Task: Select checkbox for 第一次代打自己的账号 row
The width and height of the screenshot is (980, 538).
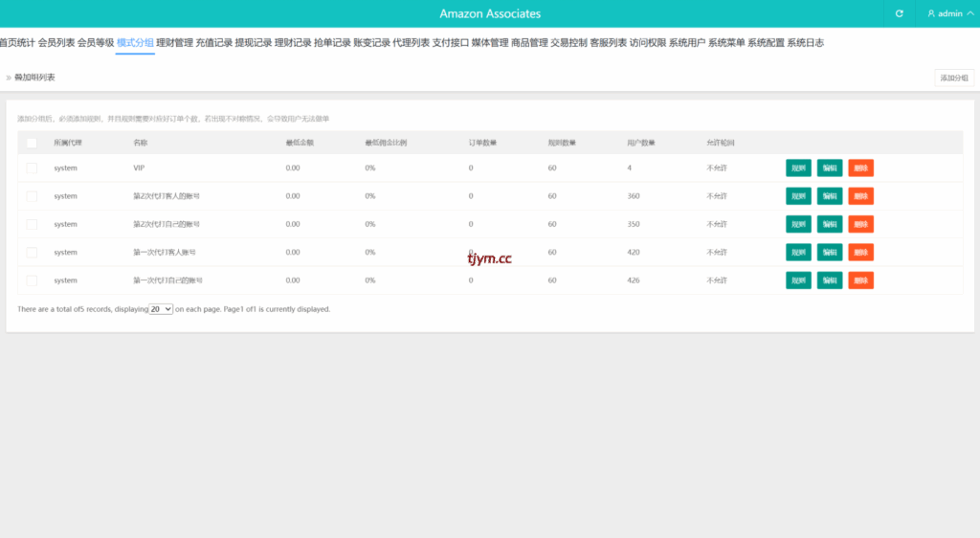Action: [32, 280]
